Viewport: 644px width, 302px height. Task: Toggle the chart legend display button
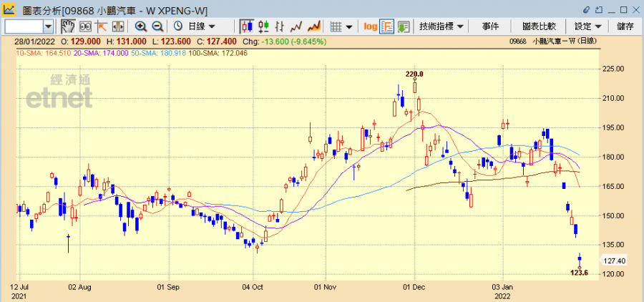coord(386,26)
